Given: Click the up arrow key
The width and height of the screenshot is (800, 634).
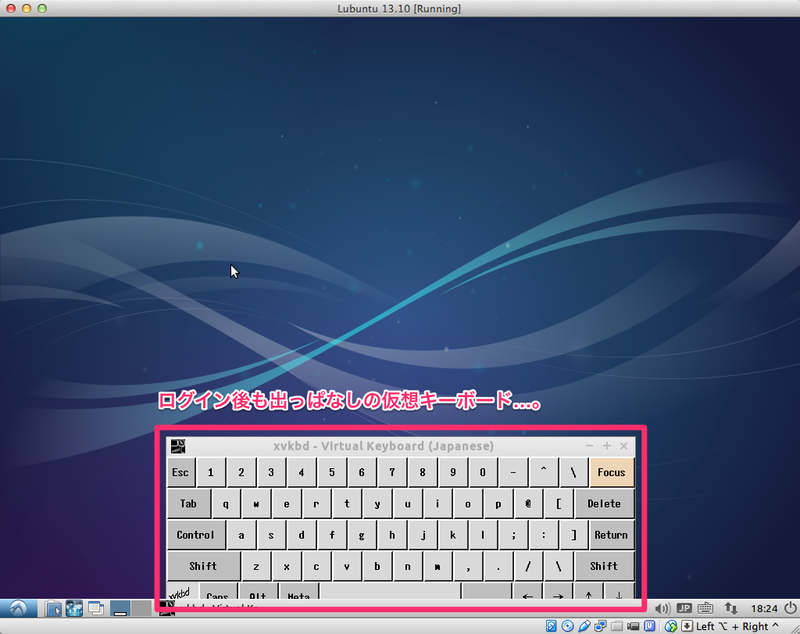Looking at the screenshot, I should [x=588, y=593].
